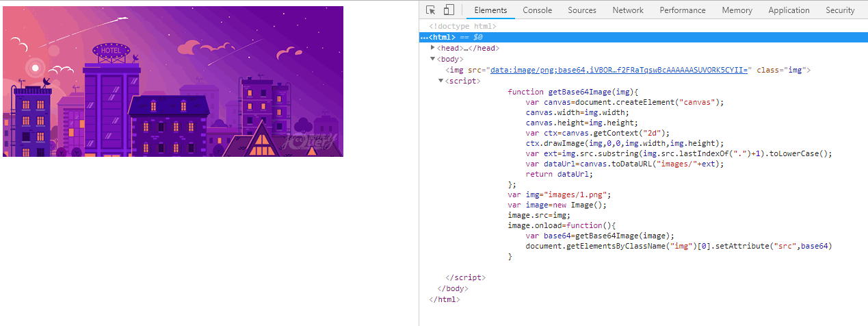Open the Security tab
Screen dimensions: 868x326
(x=840, y=10)
